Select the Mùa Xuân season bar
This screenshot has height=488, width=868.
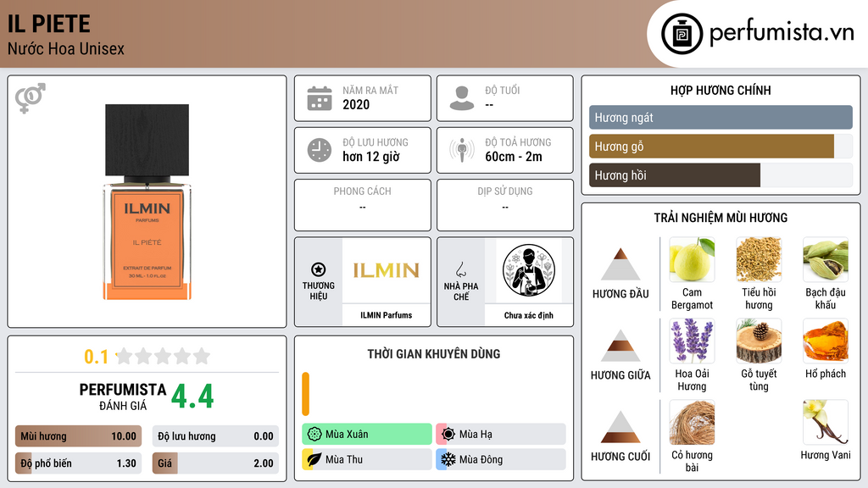[367, 435]
